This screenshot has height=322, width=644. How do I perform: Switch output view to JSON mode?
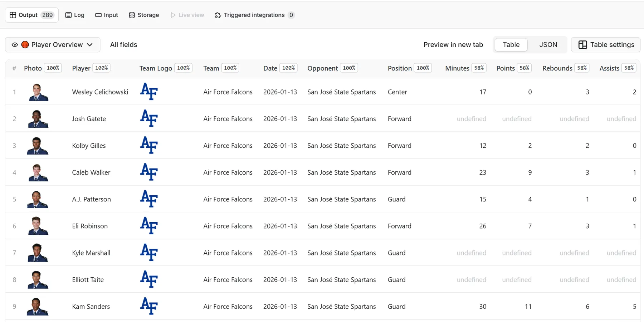548,45
